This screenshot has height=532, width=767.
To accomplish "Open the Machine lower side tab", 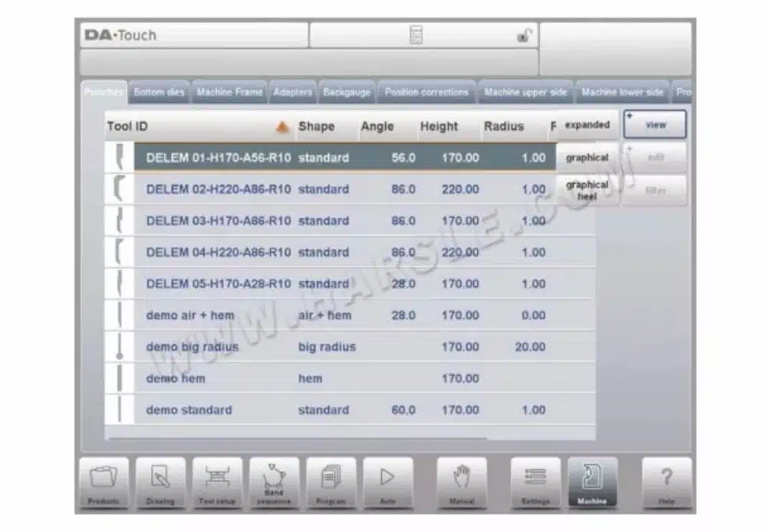I will [623, 92].
